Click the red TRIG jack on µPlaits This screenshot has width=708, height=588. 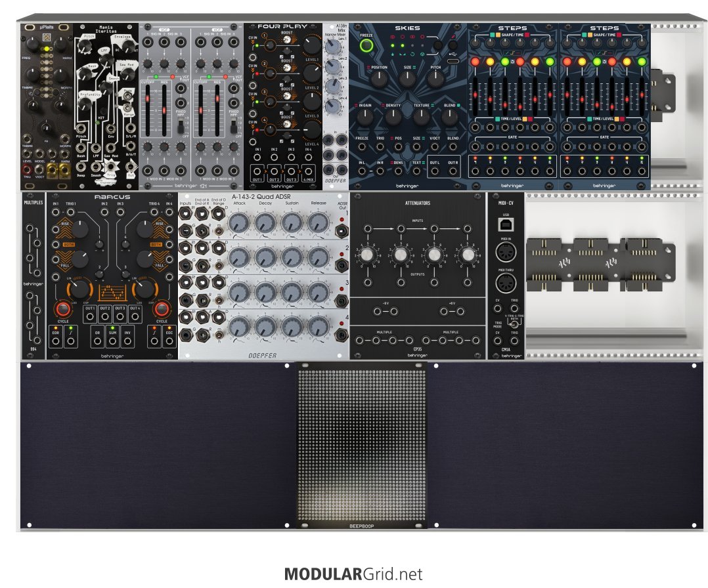27,170
